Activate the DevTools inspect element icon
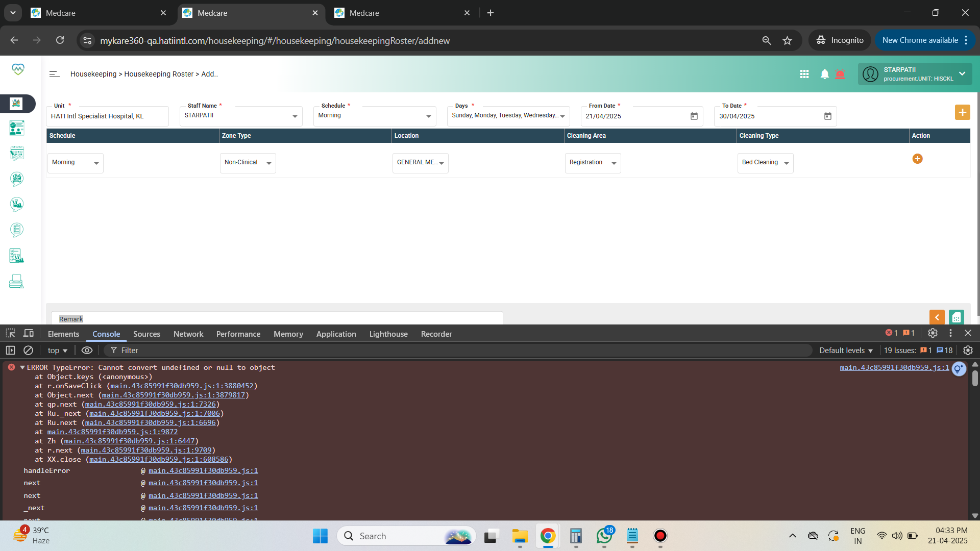The width and height of the screenshot is (980, 551). (10, 334)
